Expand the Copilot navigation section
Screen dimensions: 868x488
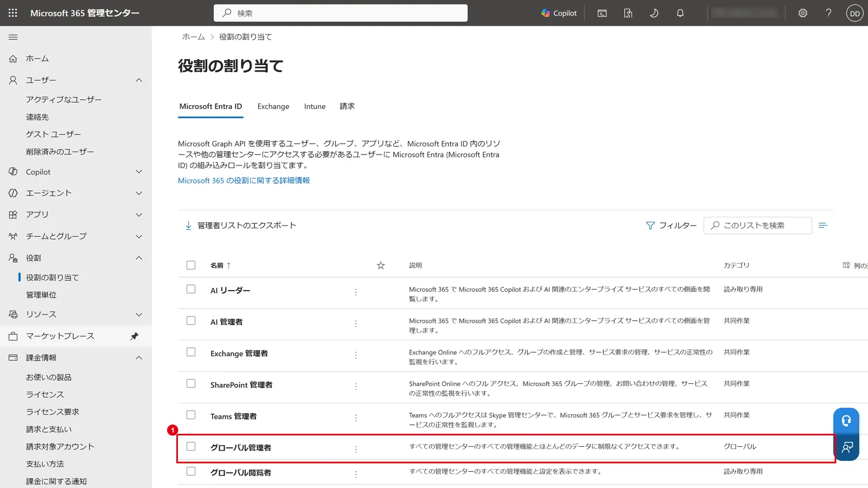click(139, 172)
